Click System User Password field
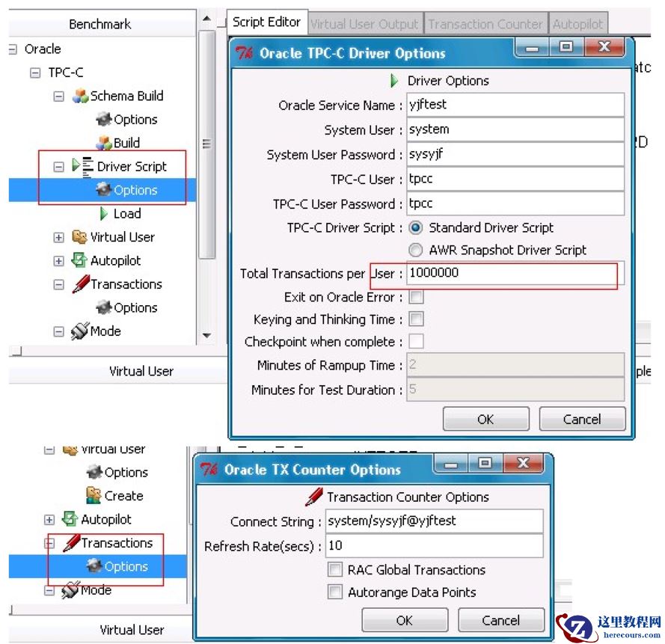 pyautogui.click(x=515, y=154)
